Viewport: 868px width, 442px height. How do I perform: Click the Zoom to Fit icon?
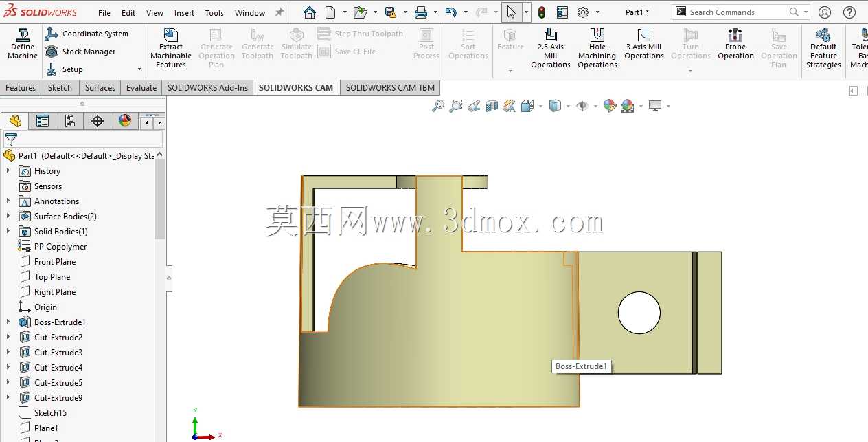(x=437, y=106)
